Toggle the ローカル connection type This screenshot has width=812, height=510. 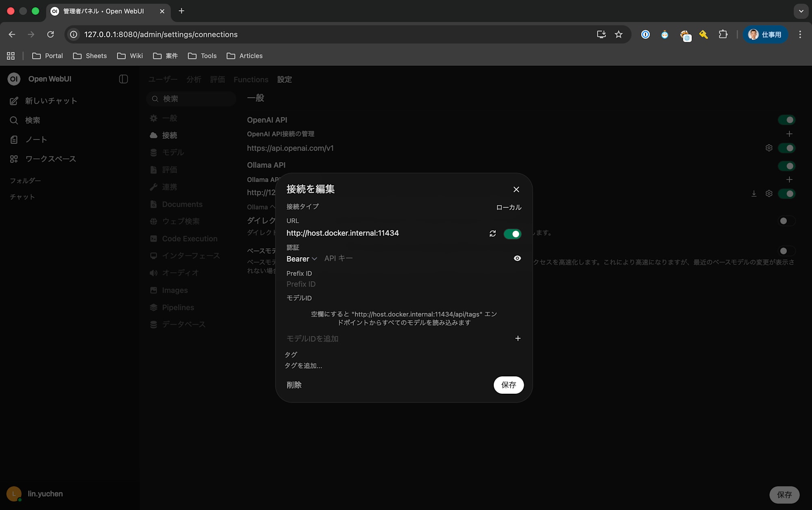(x=508, y=207)
